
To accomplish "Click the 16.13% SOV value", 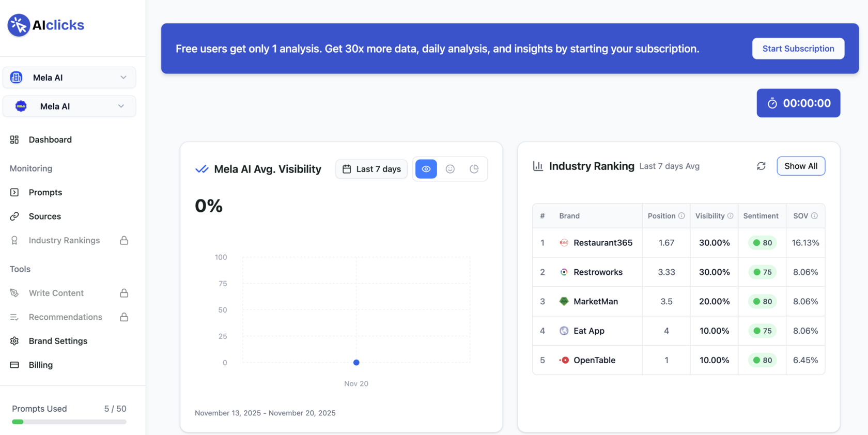I will (805, 243).
